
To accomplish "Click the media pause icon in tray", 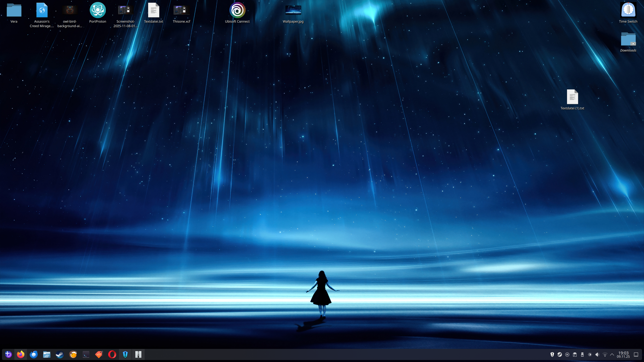I will pyautogui.click(x=567, y=354).
